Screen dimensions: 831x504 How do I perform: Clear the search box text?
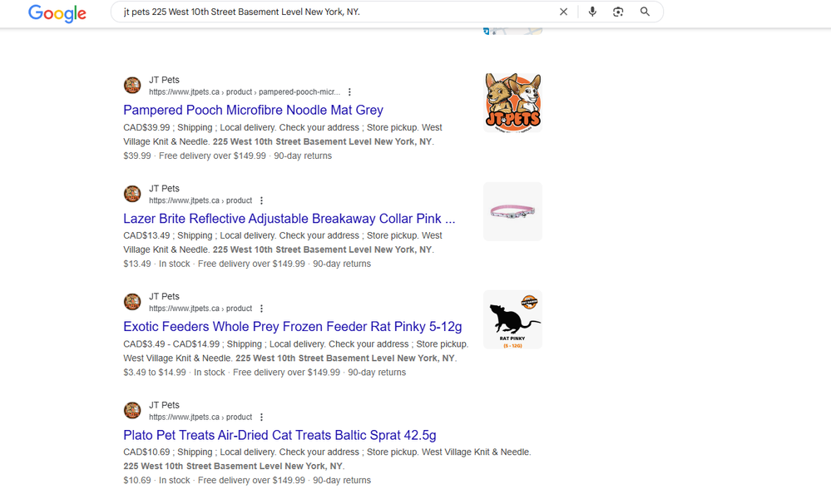(x=563, y=12)
